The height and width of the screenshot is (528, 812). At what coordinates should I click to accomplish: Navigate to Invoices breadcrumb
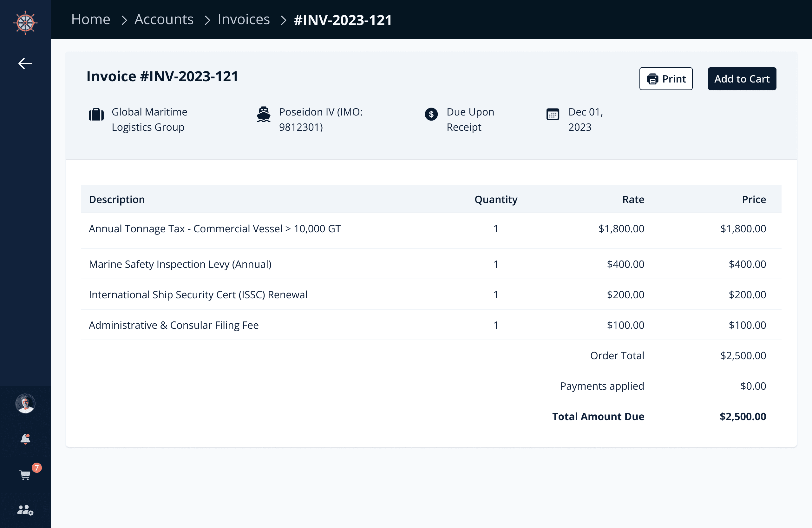244,19
